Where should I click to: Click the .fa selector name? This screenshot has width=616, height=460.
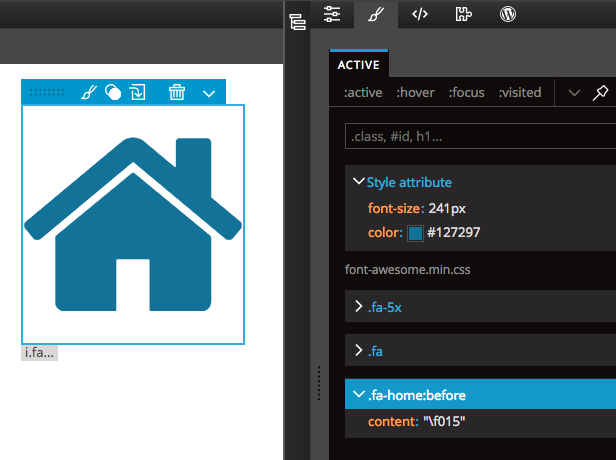pos(375,351)
